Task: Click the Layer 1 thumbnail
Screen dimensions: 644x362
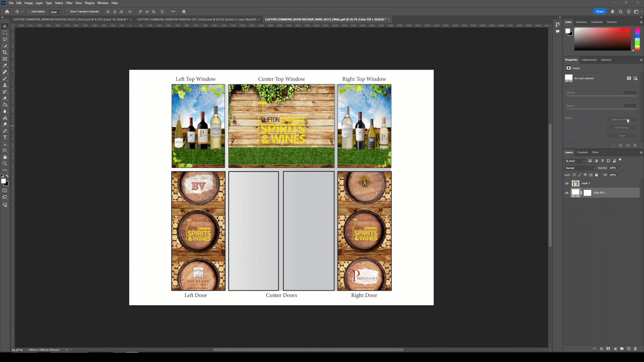Action: pos(576,184)
